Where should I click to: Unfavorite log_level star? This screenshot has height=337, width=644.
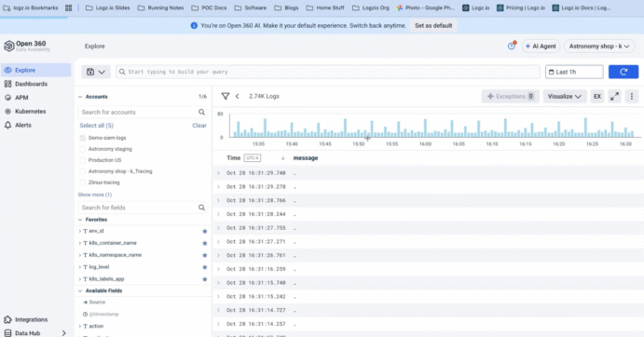204,267
